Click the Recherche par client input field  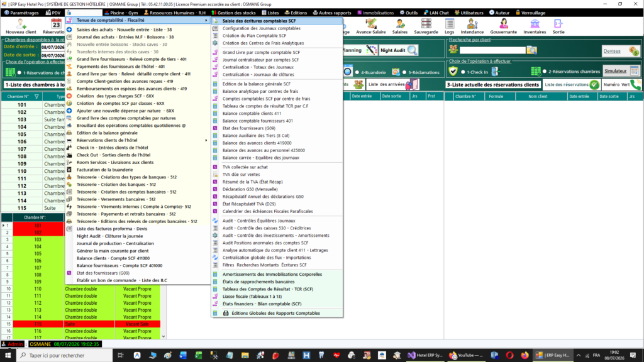pyautogui.click(x=492, y=50)
